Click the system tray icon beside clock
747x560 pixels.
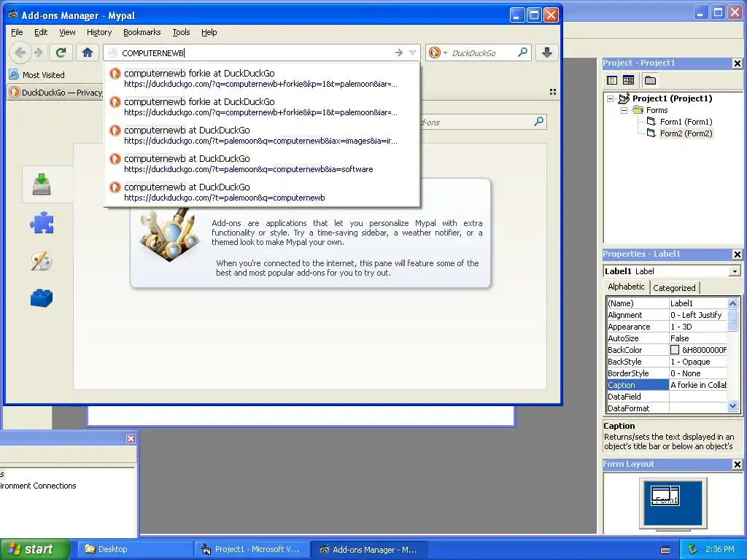pos(693,549)
